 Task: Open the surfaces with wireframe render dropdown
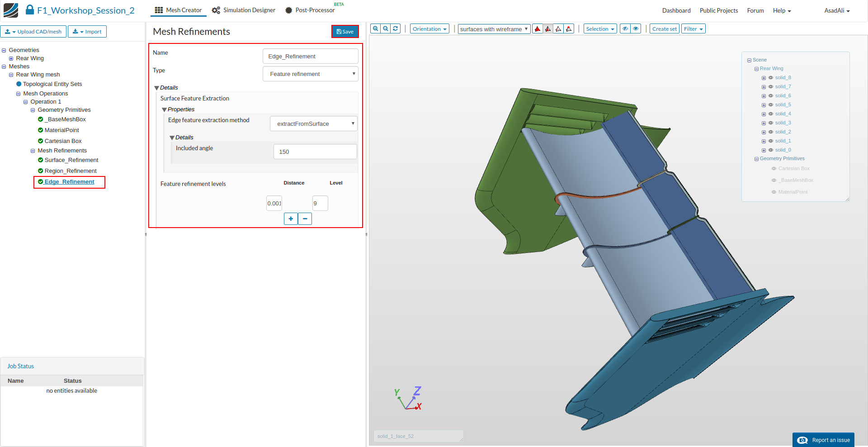click(494, 29)
